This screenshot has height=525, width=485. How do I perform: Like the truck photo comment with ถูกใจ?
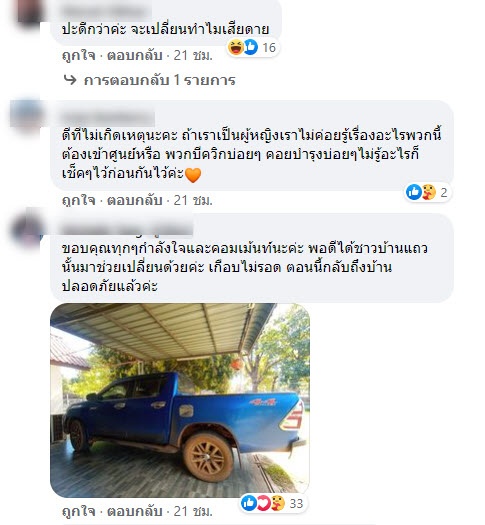[79, 512]
